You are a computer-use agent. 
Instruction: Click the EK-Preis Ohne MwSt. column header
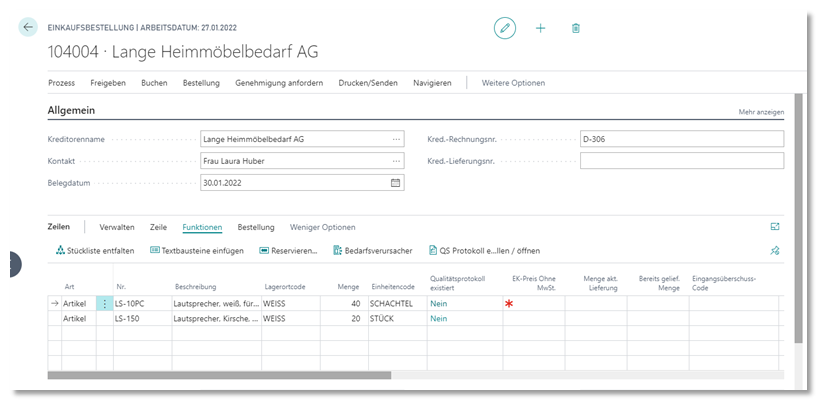[x=534, y=283]
